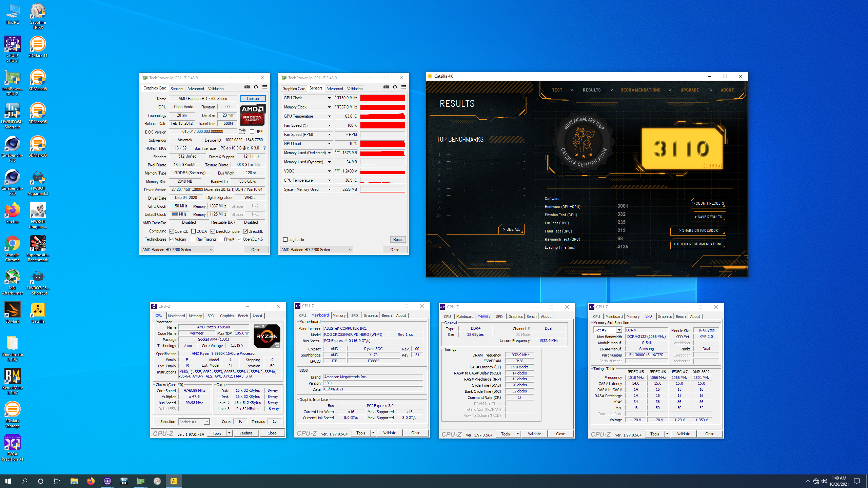Expand VDDC sensor dropdown
The height and width of the screenshot is (488, 868).
tap(329, 171)
